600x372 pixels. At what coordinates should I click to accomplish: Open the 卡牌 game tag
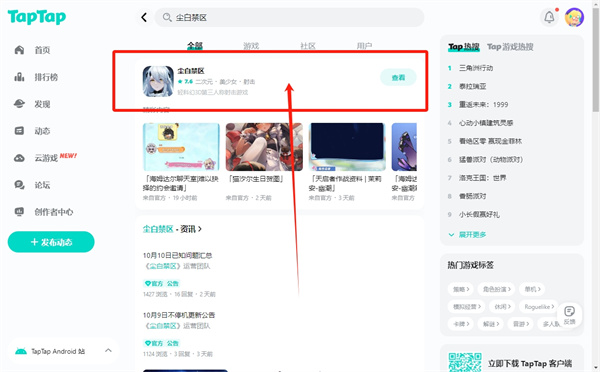(x=461, y=324)
